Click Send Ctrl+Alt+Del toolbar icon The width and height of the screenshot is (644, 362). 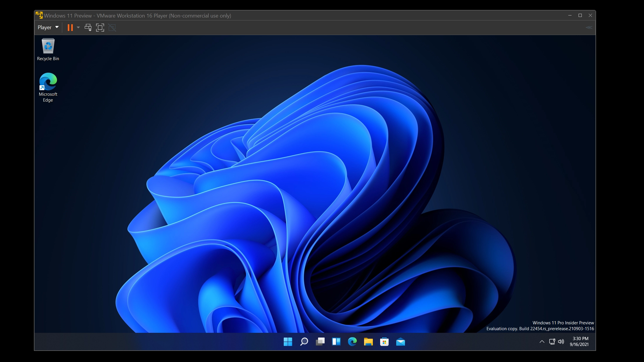(88, 27)
